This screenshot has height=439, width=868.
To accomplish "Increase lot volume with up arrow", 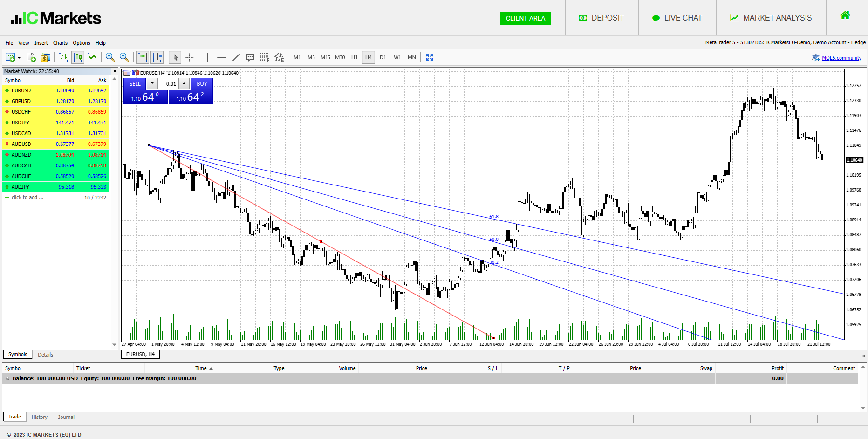I will coord(184,83).
